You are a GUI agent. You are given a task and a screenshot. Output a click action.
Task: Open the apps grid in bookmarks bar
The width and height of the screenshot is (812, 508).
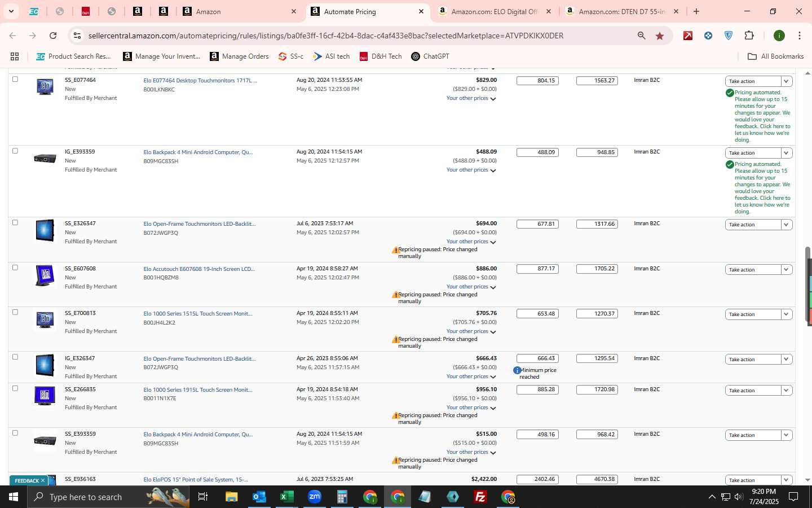click(15, 56)
